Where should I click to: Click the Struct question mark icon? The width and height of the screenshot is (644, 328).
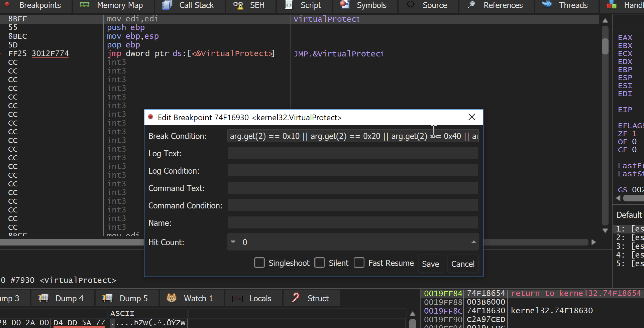[x=295, y=298]
